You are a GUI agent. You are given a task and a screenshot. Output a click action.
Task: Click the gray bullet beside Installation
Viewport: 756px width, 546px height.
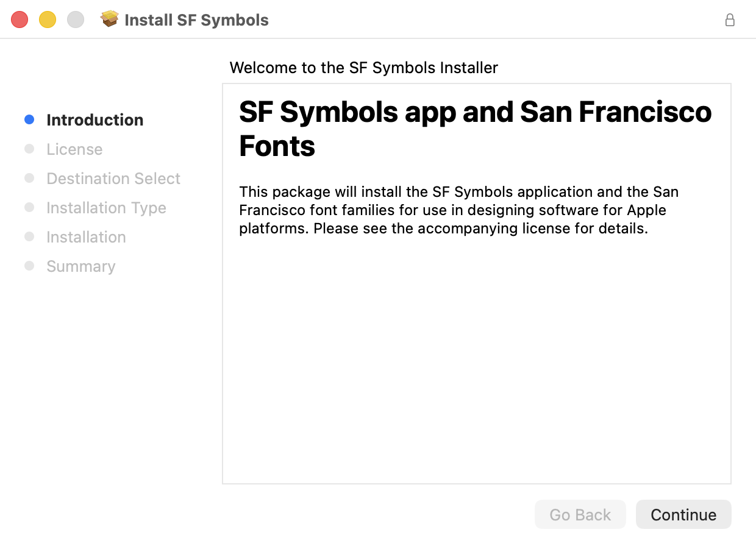[29, 236]
